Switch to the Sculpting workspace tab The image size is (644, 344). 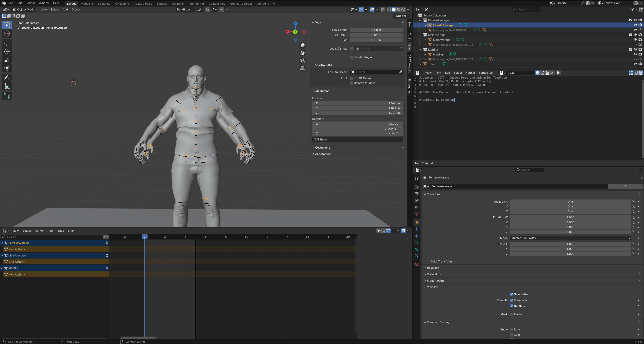tap(104, 4)
